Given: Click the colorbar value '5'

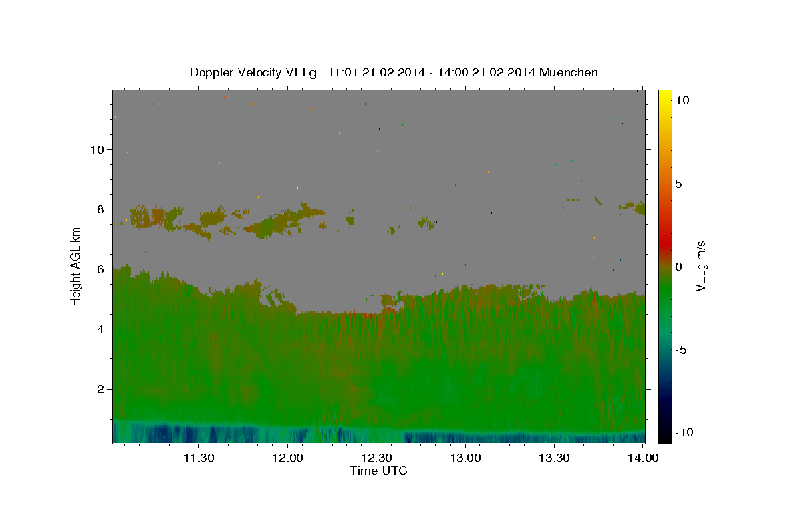Looking at the screenshot, I should [678, 184].
